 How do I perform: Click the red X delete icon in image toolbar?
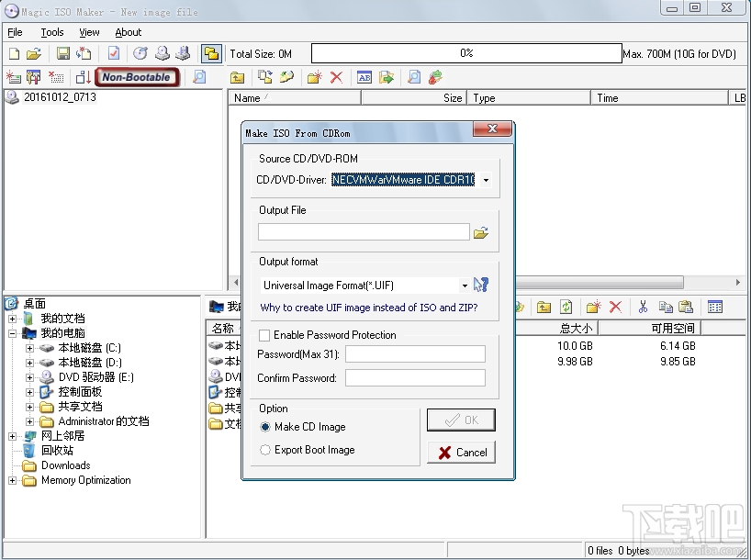tap(337, 77)
